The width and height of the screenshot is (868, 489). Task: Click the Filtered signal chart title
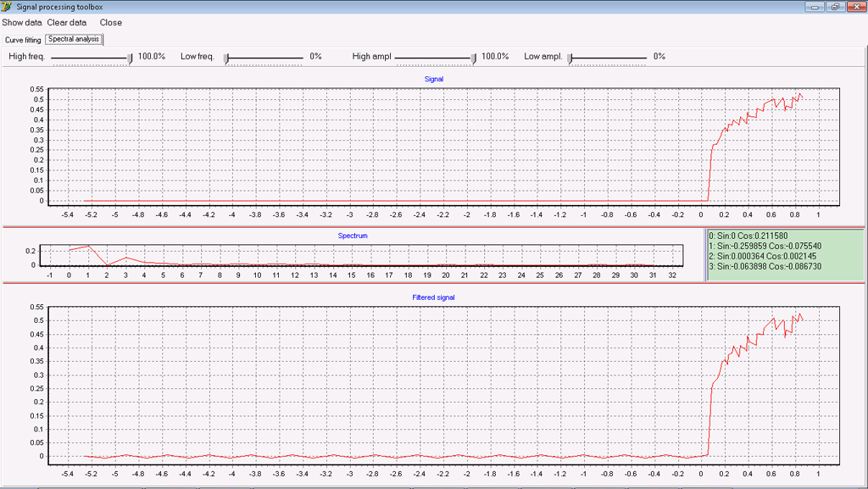[x=433, y=297]
